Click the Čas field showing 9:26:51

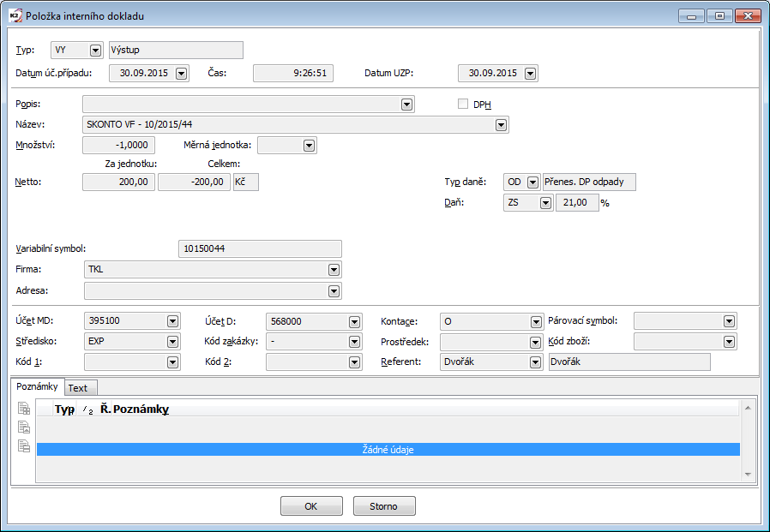tap(293, 73)
